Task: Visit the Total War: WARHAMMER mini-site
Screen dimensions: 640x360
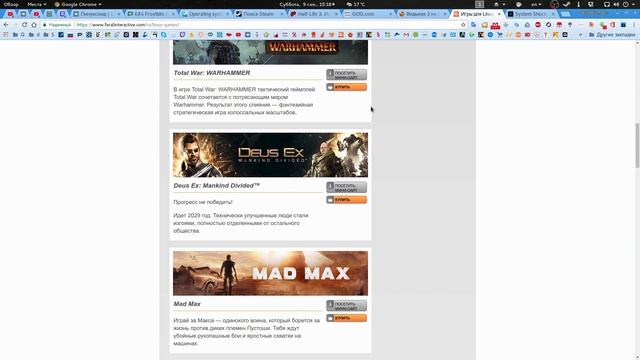Action: pos(346,75)
